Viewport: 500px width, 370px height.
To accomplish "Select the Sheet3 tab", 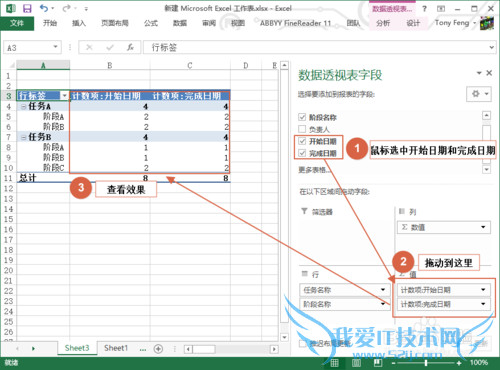I will [77, 348].
